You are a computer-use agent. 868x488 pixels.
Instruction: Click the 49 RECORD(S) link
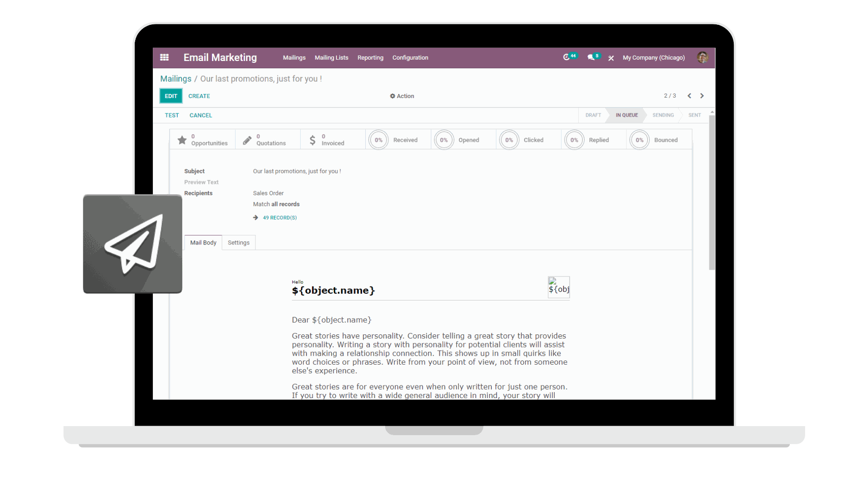pyautogui.click(x=279, y=217)
